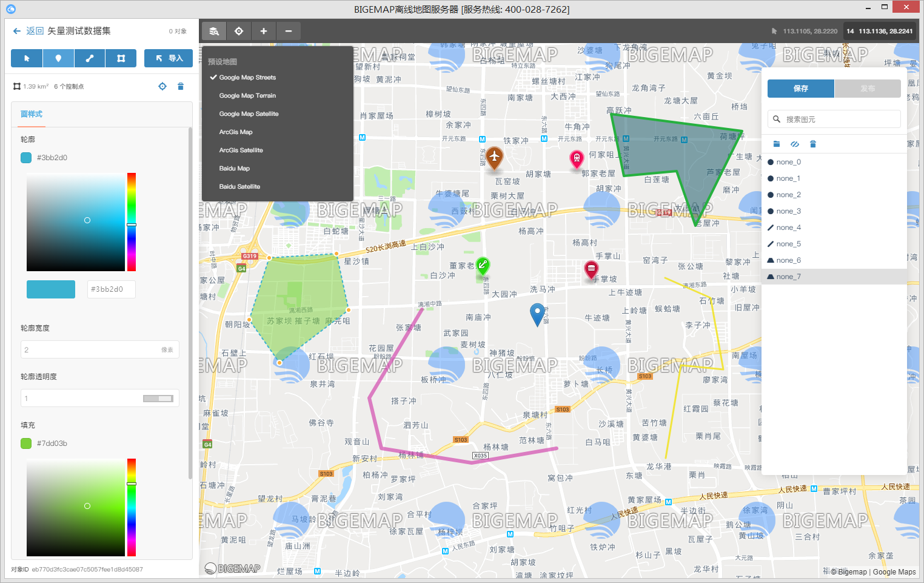Click the map layers switcher icon

(x=214, y=31)
